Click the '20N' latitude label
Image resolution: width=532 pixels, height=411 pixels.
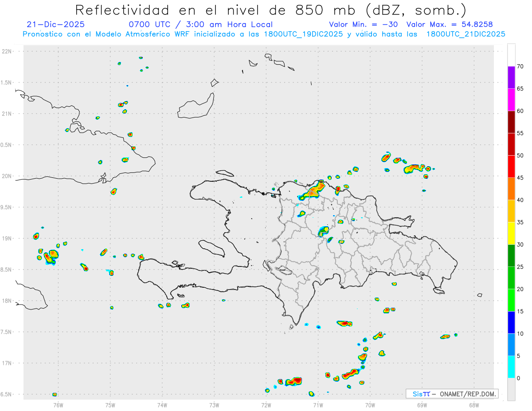8,176
